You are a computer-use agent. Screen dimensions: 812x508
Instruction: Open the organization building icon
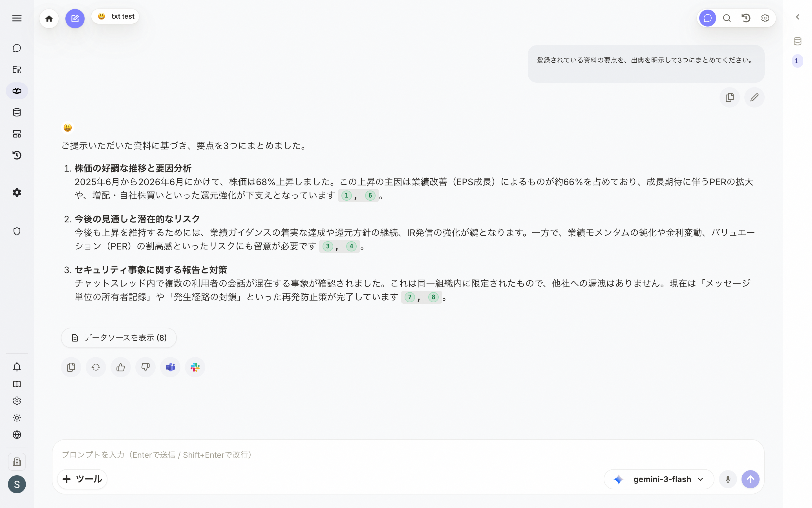pyautogui.click(x=17, y=462)
